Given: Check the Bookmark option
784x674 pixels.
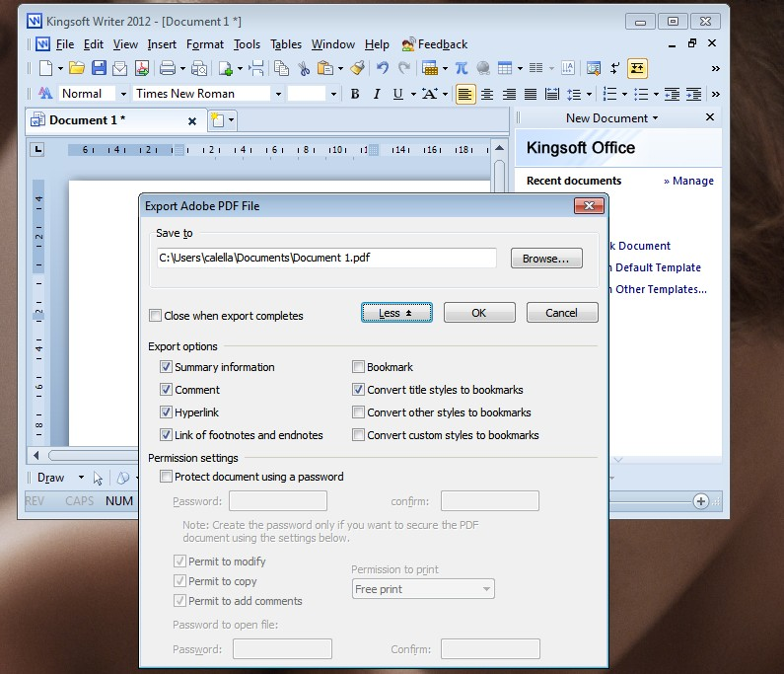Looking at the screenshot, I should click(358, 367).
